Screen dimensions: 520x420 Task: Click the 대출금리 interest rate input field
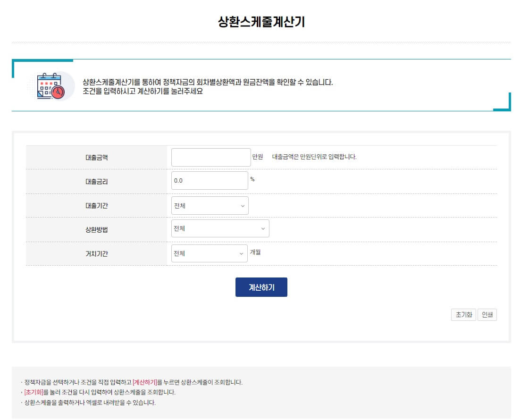[210, 180]
